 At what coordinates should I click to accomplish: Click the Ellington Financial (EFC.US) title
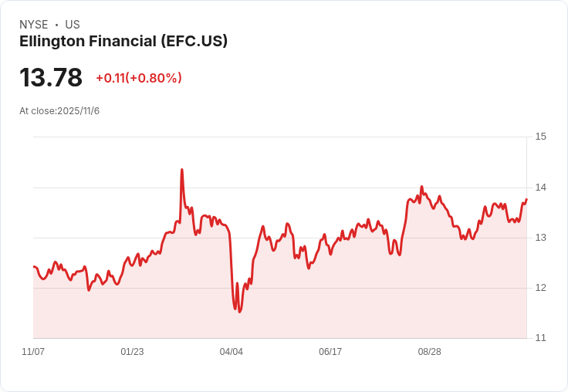(x=123, y=42)
